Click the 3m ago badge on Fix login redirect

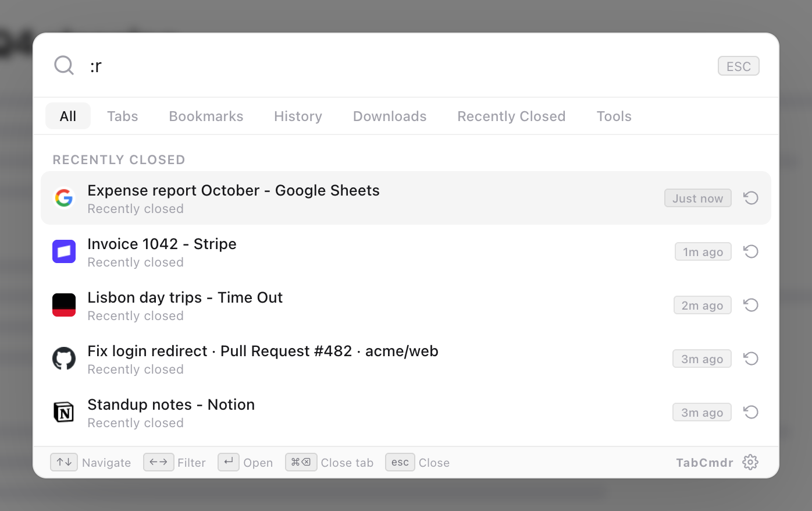(x=702, y=359)
